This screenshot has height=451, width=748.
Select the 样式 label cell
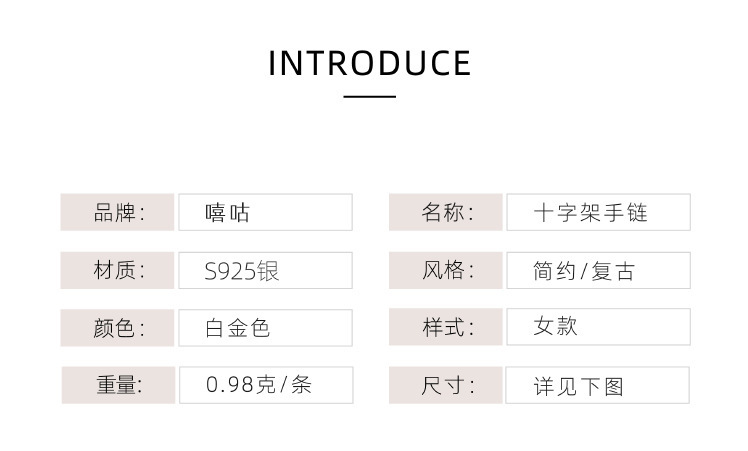pyautogui.click(x=446, y=328)
